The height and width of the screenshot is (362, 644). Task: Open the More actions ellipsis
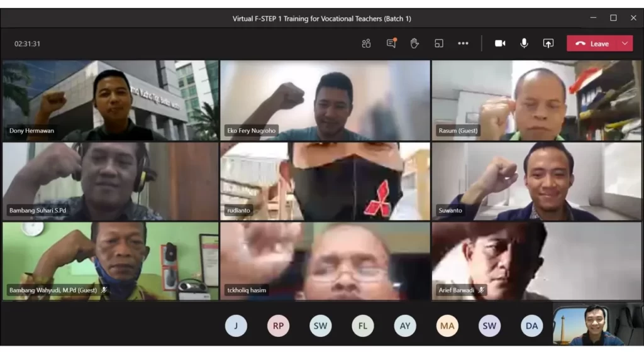[x=464, y=43]
